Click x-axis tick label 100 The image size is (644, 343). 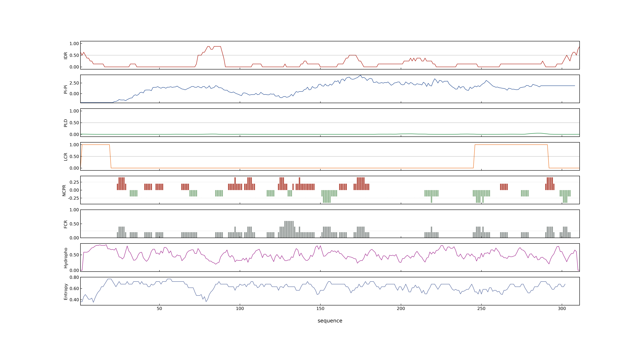(240, 309)
